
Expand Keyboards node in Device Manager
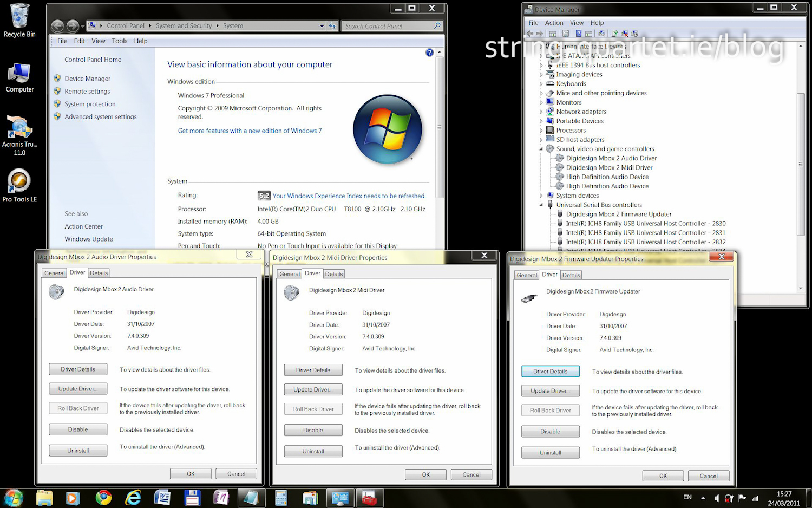541,84
